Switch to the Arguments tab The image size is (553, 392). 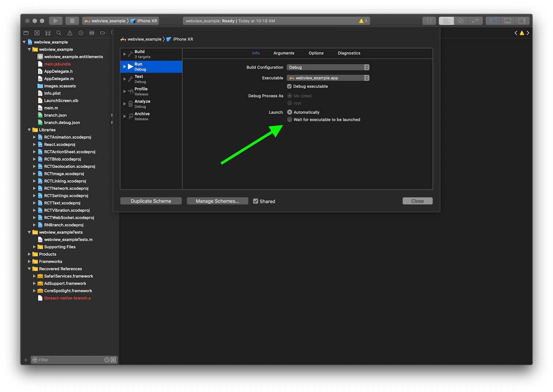tap(284, 53)
